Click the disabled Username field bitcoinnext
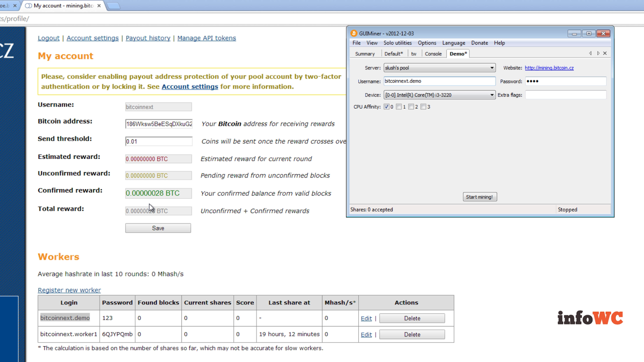644x362 pixels. coord(159,107)
